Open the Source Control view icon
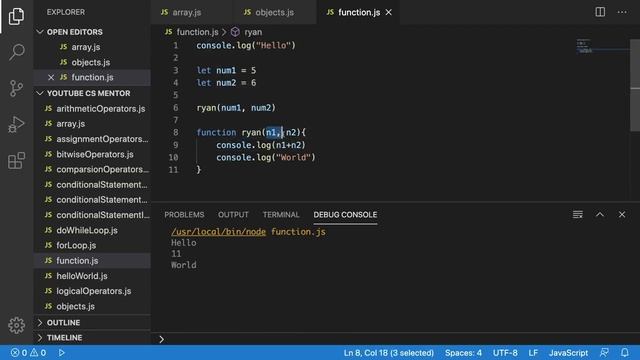640x360 pixels. pyautogui.click(x=16, y=88)
